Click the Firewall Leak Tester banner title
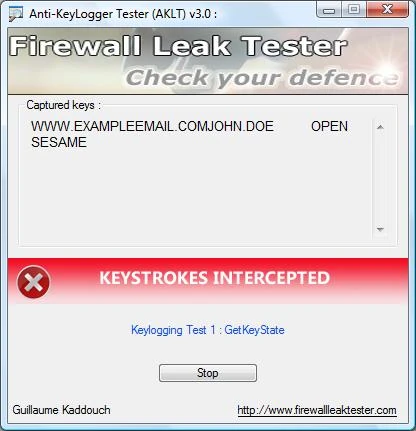Viewport: 416px width, 431px height. (x=178, y=46)
